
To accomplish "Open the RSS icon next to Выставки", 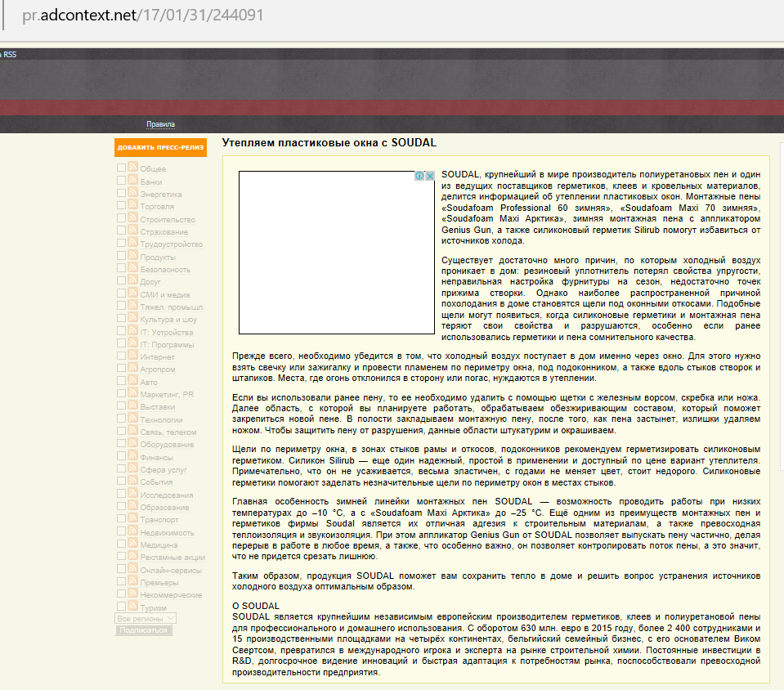I will [132, 405].
